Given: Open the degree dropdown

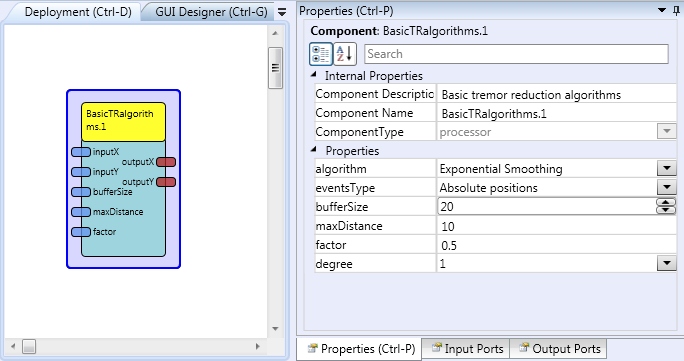Looking at the screenshot, I should pyautogui.click(x=667, y=263).
